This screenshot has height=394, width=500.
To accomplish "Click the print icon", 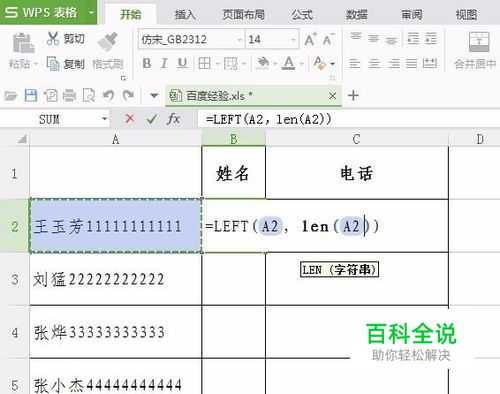I will coord(69,96).
